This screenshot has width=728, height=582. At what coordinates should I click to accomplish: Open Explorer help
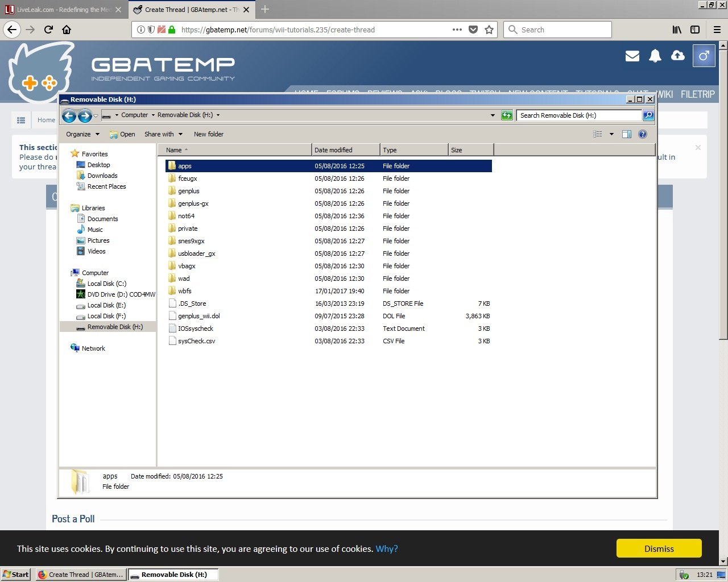(643, 134)
